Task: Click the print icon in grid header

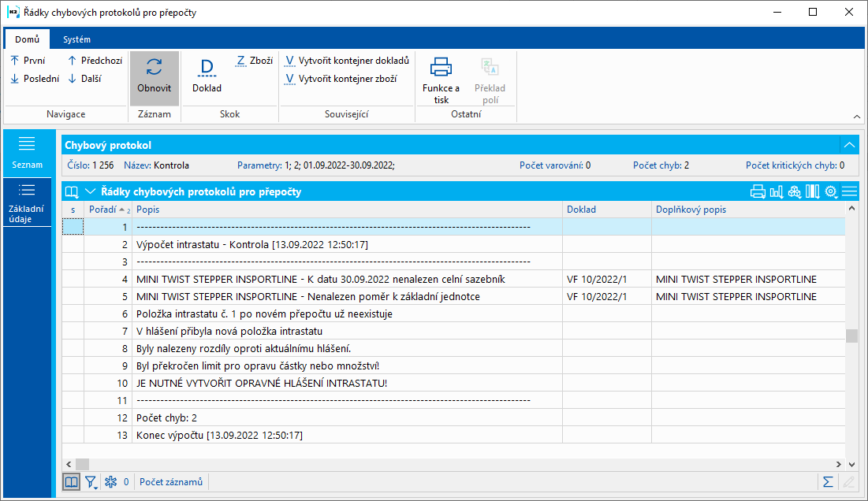Action: pyautogui.click(x=758, y=191)
